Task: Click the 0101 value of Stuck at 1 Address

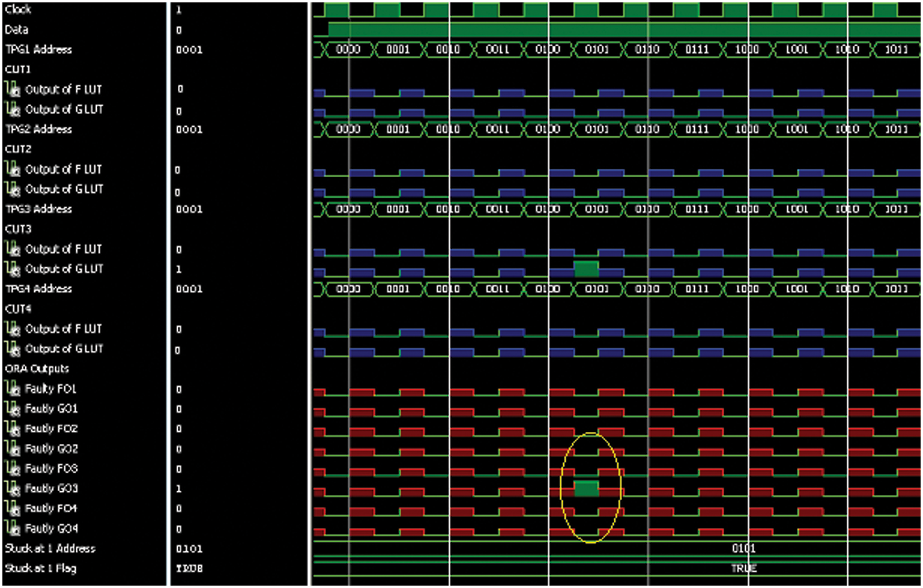Action: [744, 549]
